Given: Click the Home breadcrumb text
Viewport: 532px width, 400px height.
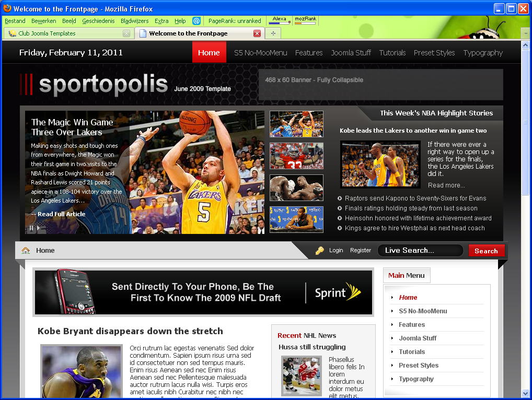Looking at the screenshot, I should [x=45, y=251].
